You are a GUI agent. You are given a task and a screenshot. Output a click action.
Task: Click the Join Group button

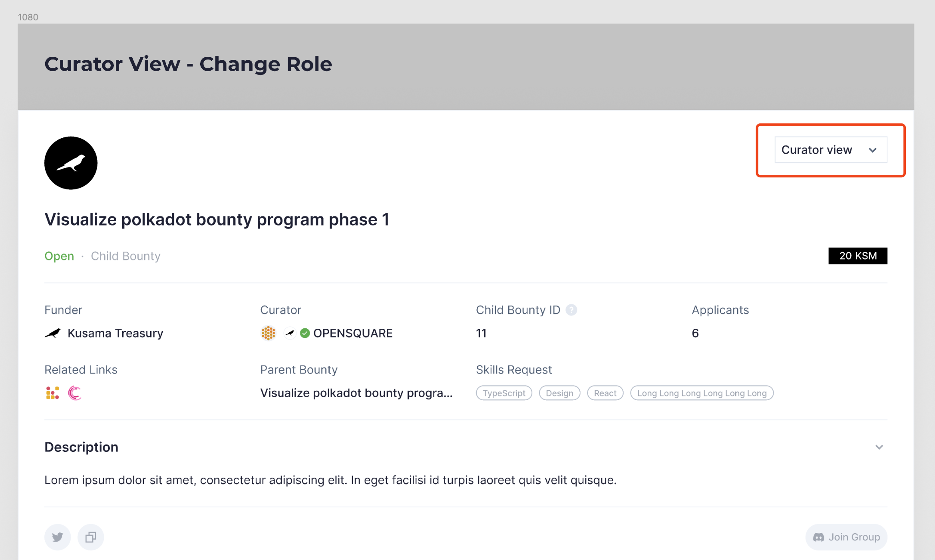click(x=846, y=537)
